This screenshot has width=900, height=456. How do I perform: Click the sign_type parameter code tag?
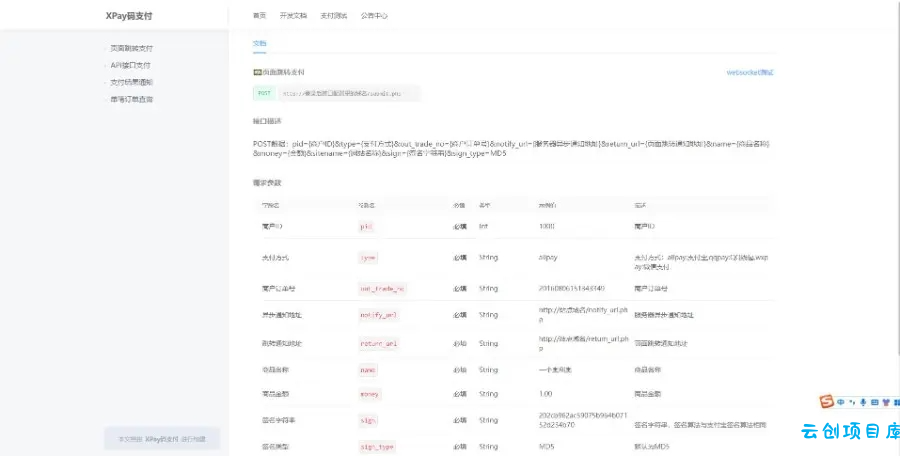click(377, 447)
